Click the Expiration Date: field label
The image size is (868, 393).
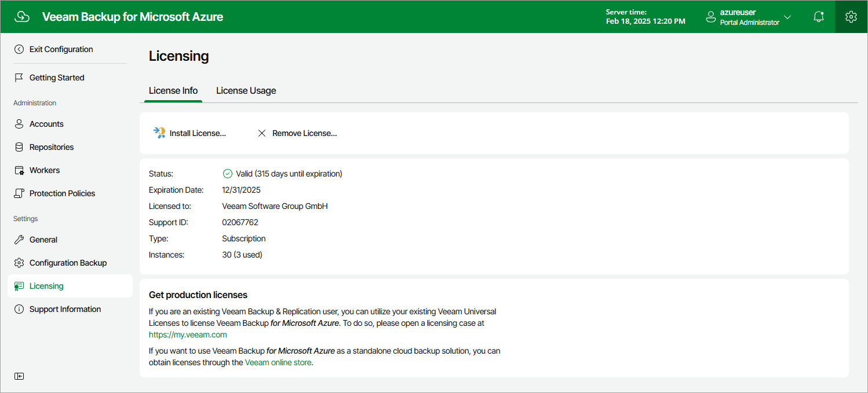point(176,190)
